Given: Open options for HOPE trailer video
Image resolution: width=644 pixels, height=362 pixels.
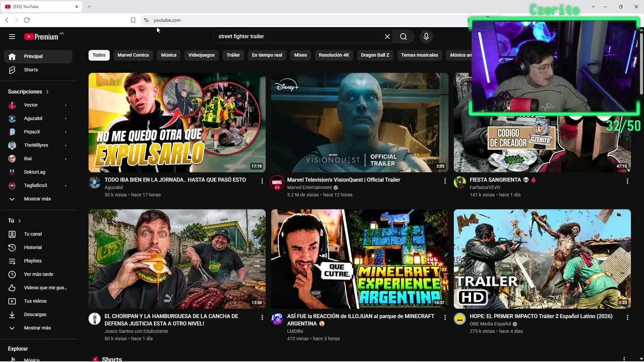Looking at the screenshot, I should point(627,318).
